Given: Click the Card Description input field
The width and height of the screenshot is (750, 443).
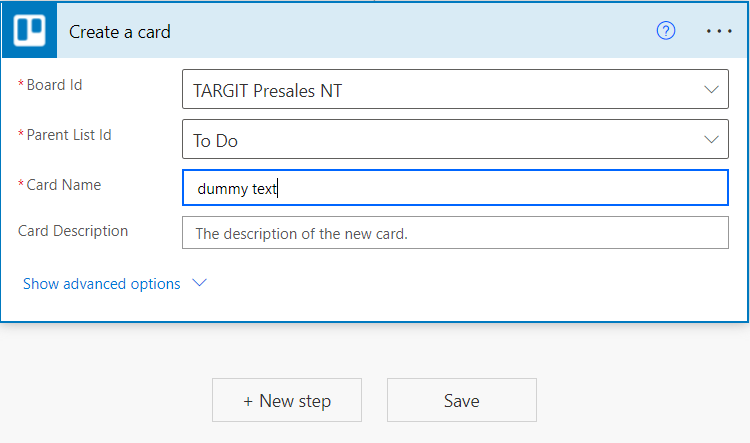Looking at the screenshot, I should tap(455, 233).
